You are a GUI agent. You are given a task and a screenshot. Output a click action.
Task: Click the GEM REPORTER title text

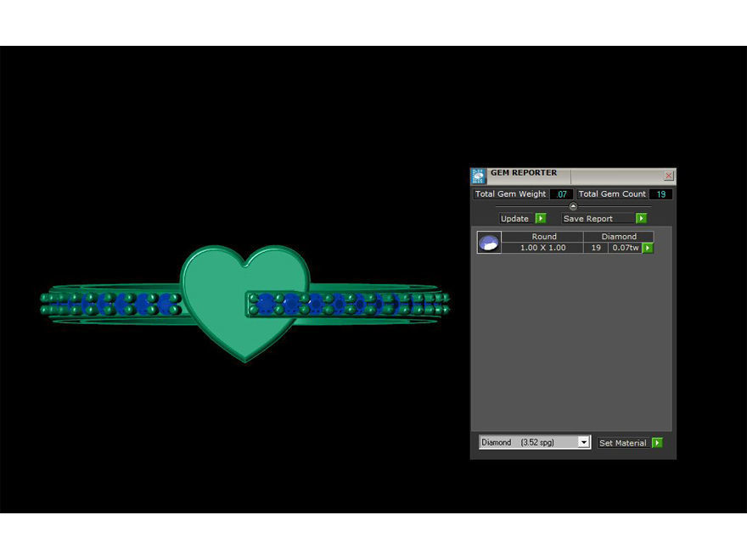click(524, 173)
